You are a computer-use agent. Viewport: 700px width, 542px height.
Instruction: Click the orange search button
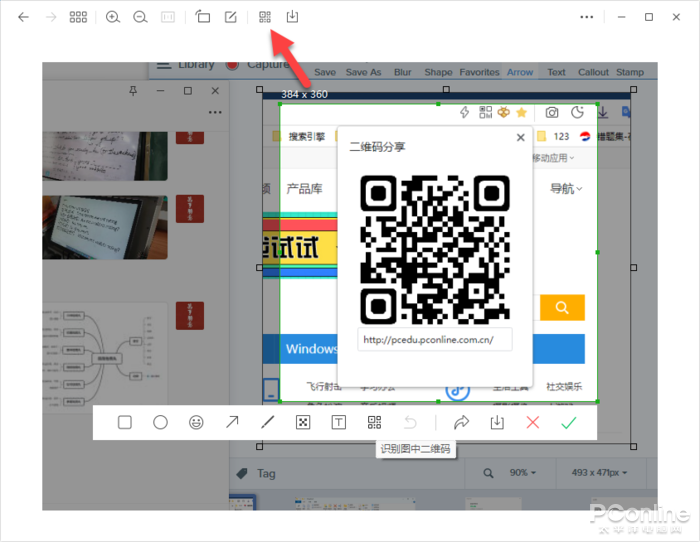point(562,307)
